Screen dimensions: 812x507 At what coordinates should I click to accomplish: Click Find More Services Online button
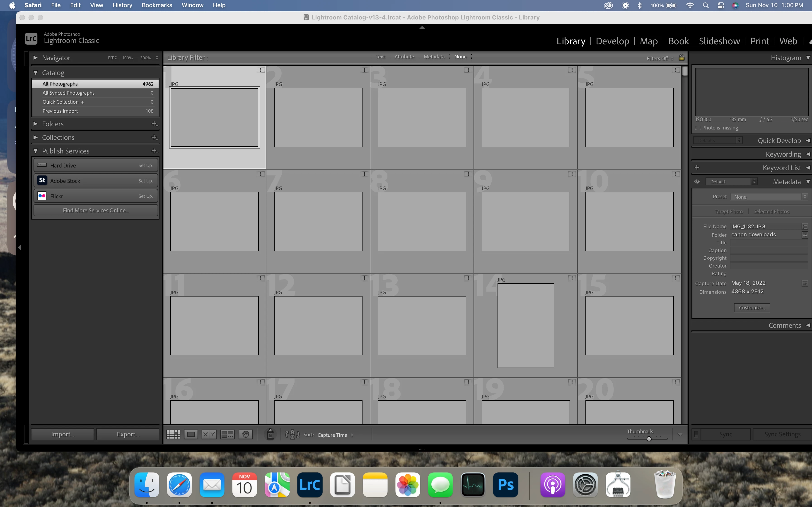96,210
